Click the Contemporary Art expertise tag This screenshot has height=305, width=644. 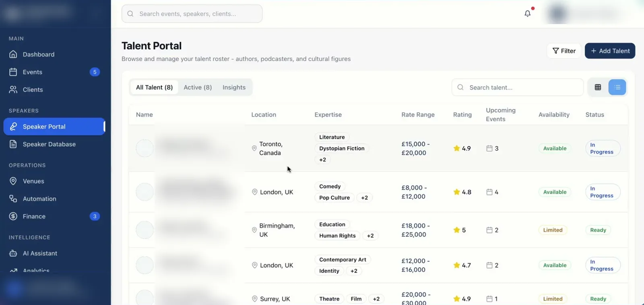[343, 260]
